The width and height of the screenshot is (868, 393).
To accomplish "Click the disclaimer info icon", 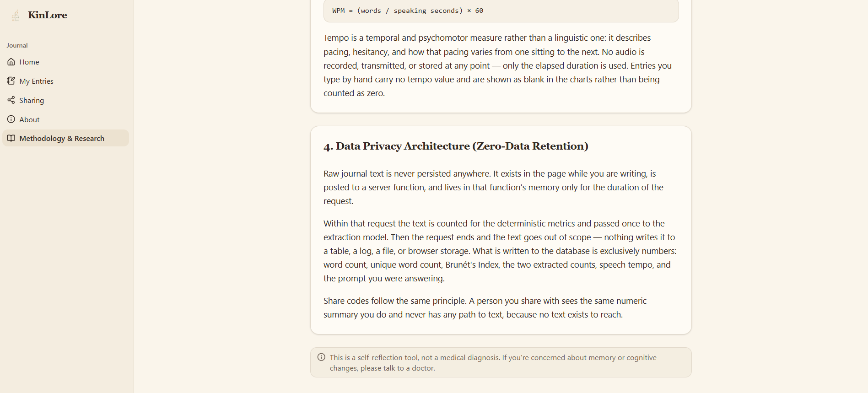I will pos(322,357).
